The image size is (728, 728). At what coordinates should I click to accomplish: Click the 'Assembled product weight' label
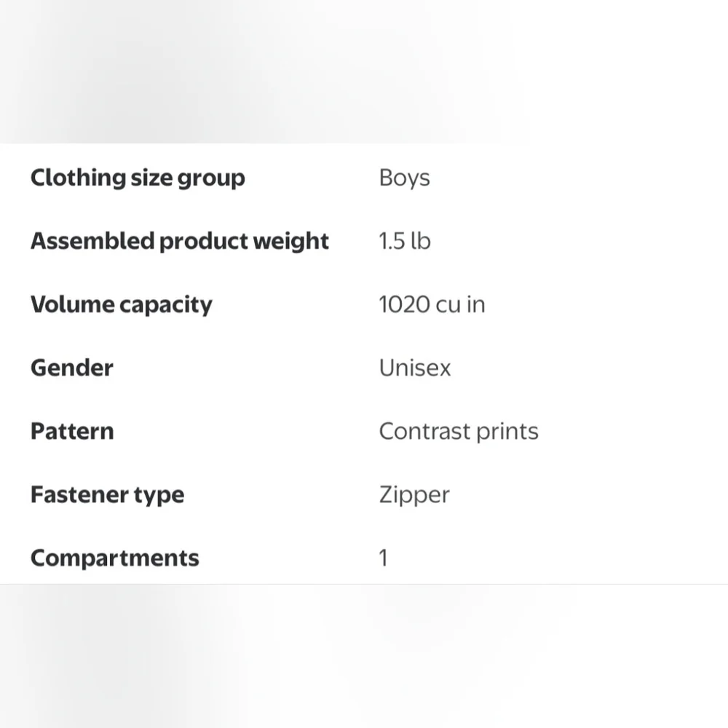[180, 242]
